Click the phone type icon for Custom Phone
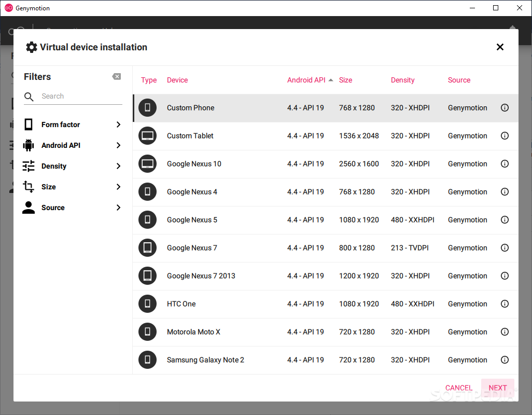Viewport: 532px width, 415px height. coord(147,108)
